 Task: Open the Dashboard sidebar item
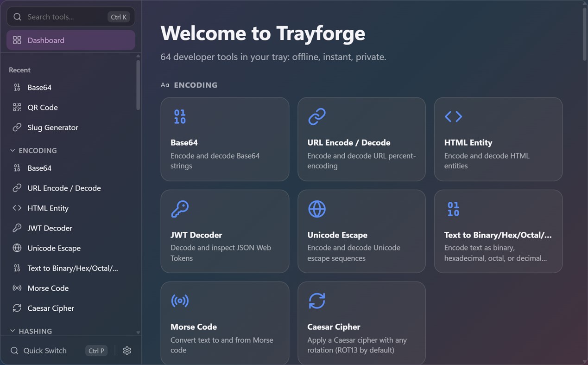(x=71, y=40)
